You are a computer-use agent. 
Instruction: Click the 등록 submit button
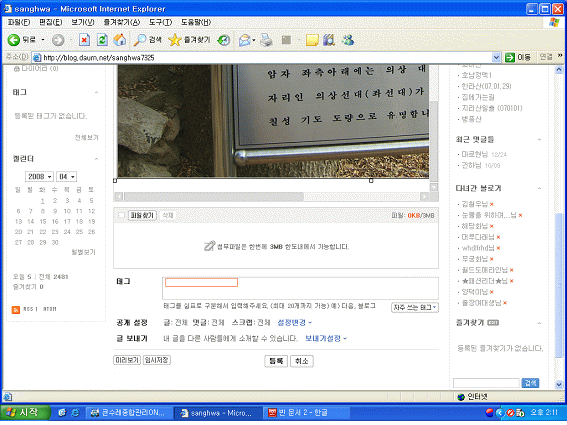[x=276, y=361]
